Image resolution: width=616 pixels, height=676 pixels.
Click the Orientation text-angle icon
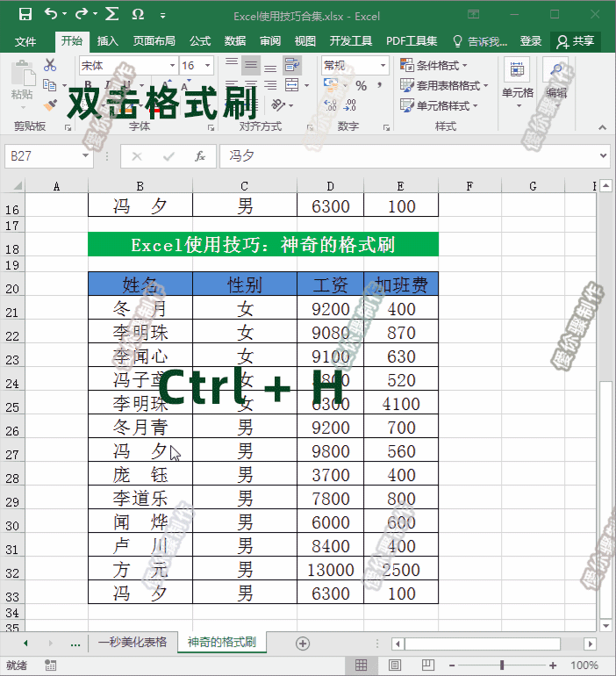tap(278, 104)
